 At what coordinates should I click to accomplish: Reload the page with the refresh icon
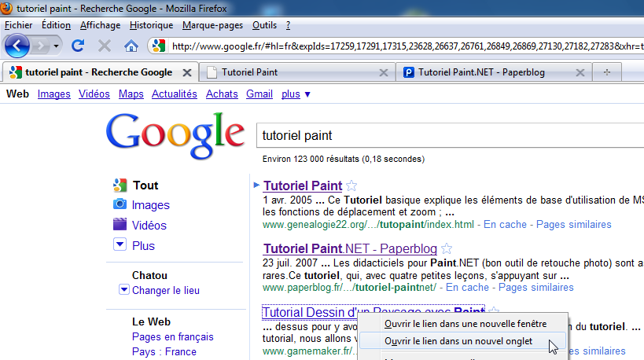78,46
